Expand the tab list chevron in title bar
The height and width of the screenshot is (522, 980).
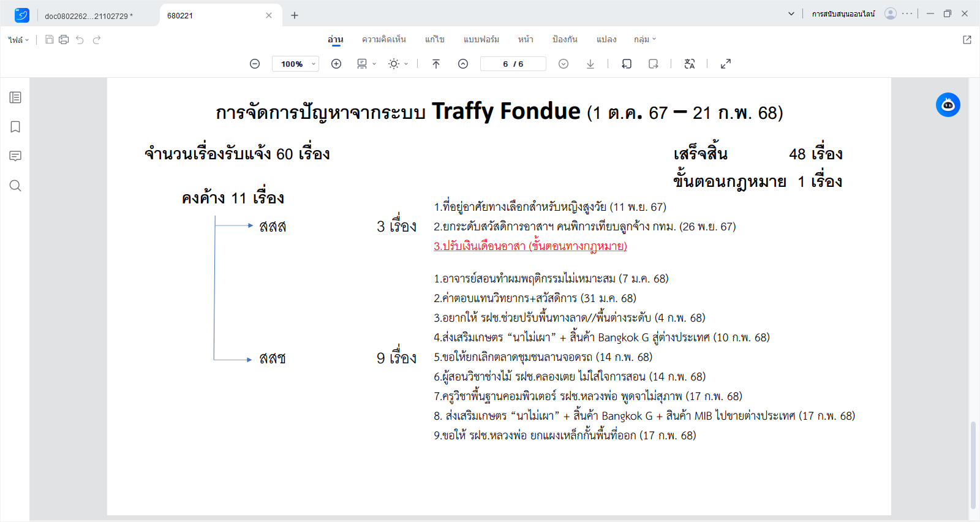[x=791, y=13]
